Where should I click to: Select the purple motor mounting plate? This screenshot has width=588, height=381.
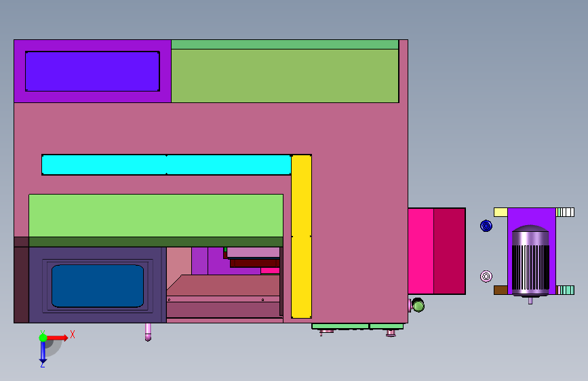[532, 216]
